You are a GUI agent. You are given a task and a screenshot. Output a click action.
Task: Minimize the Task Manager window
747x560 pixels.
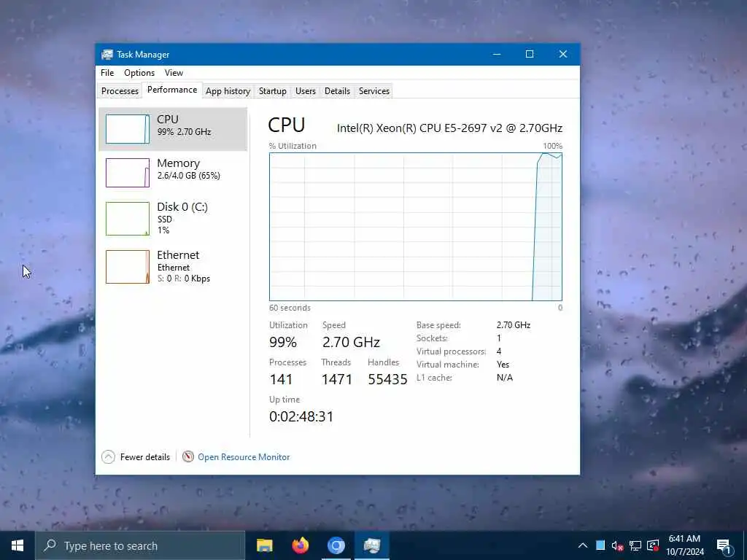(x=496, y=54)
